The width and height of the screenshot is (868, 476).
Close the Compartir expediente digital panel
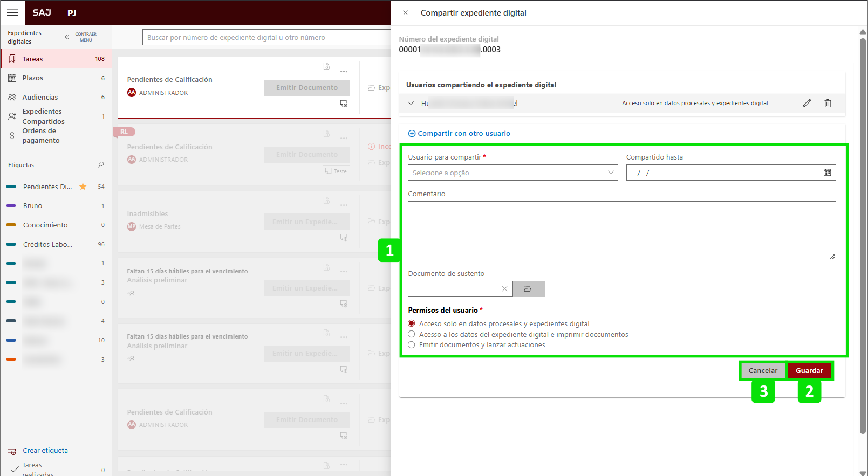click(x=406, y=13)
